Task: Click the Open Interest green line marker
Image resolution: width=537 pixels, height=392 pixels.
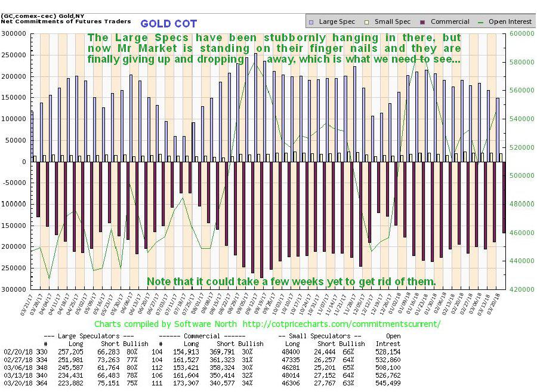Action: point(481,21)
